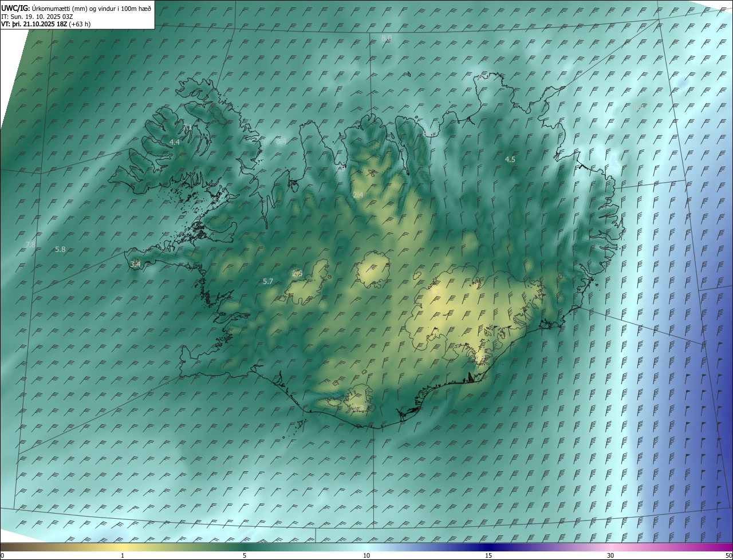Image resolution: width=733 pixels, height=560 pixels.
Task: Select the pink colorbar tick labeled 30
Action: coord(610,555)
